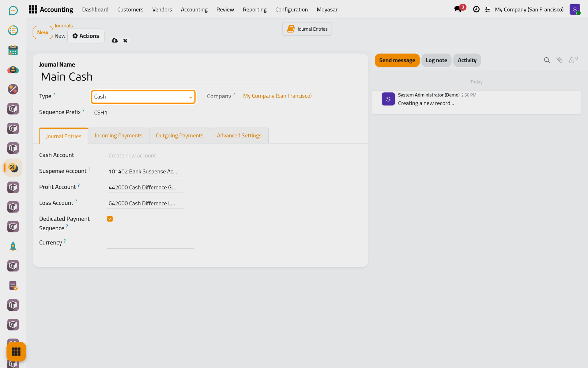Switch to Advanced Settings tab

pos(239,136)
